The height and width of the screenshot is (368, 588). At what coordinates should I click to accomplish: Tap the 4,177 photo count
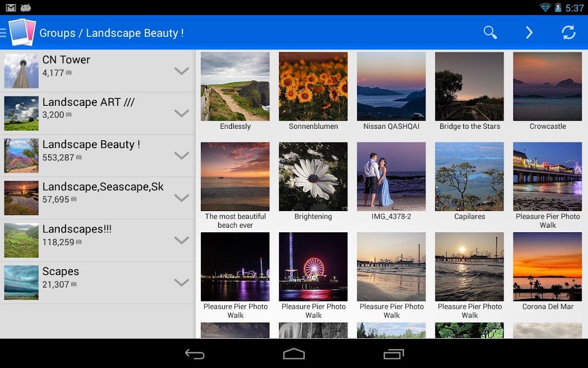pos(53,73)
